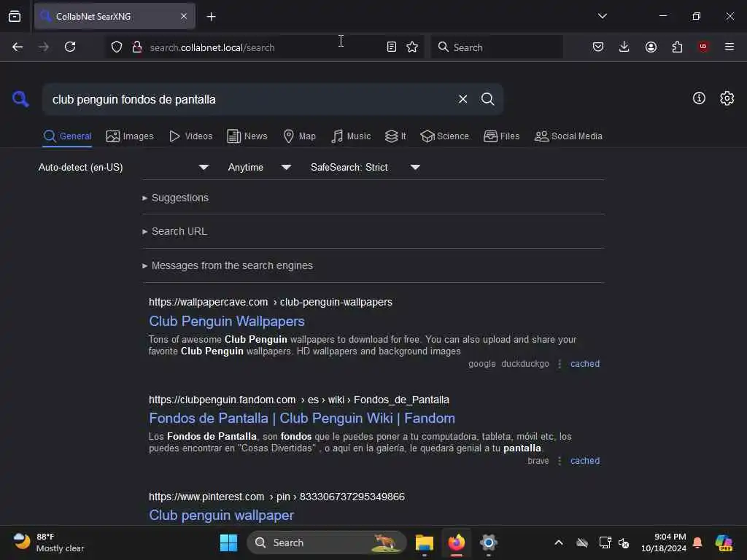Show hidden system tray icons
Image resolution: width=747 pixels, height=560 pixels.
(x=559, y=542)
